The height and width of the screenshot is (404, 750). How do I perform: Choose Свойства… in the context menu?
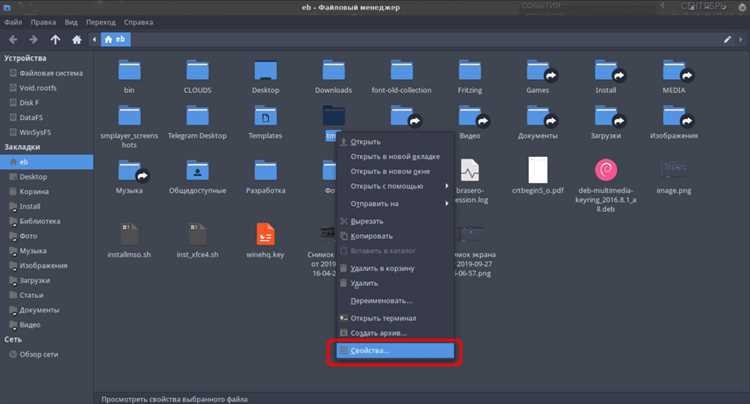(x=395, y=350)
